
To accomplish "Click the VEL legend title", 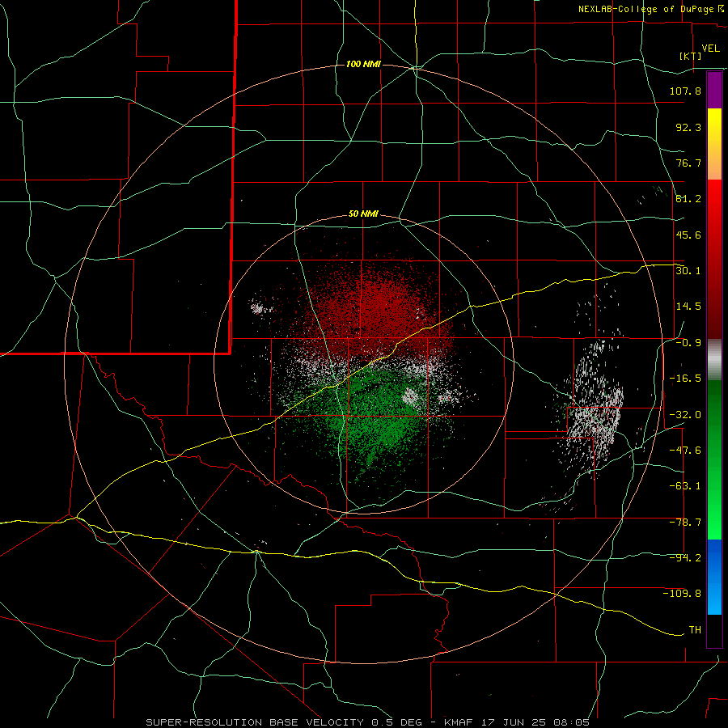I will [711, 49].
